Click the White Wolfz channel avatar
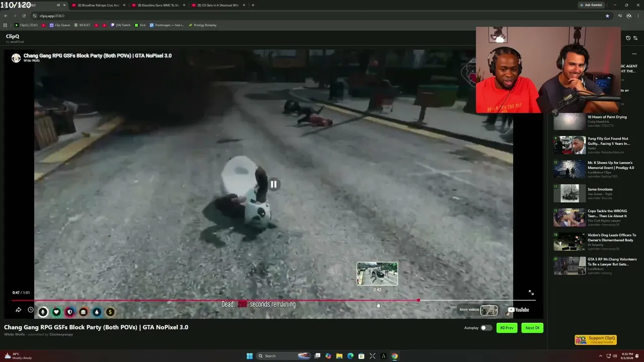 point(16,58)
